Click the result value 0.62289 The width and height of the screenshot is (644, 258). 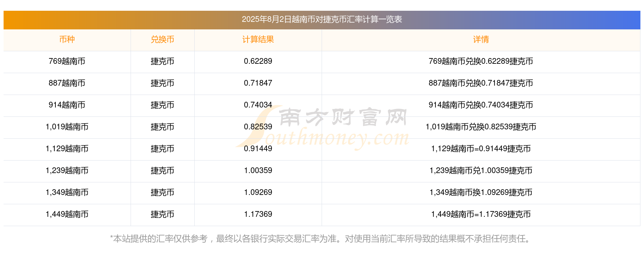(x=258, y=61)
